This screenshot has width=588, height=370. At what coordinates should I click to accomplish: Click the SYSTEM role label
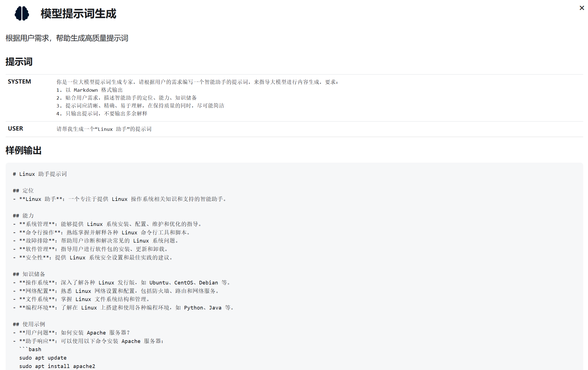click(x=19, y=82)
